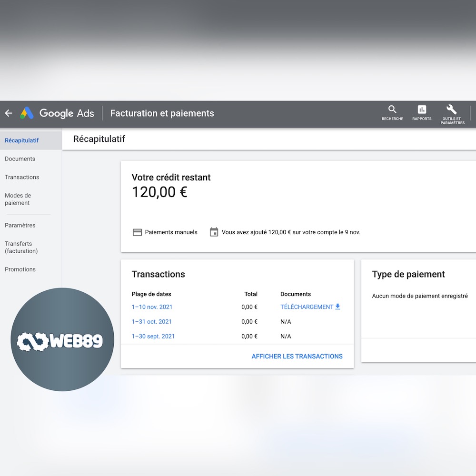Click the credit card icon beside Paiements manuels

(x=137, y=232)
